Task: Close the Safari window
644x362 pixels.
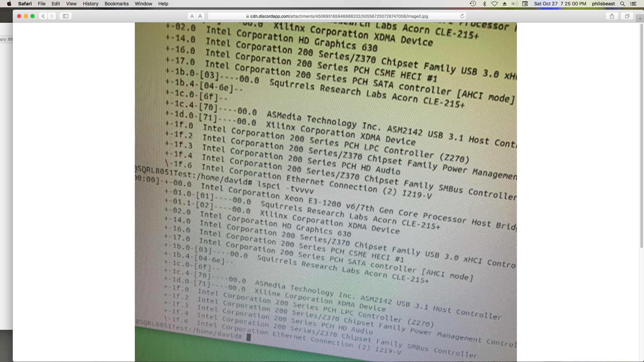Action: pos(19,16)
